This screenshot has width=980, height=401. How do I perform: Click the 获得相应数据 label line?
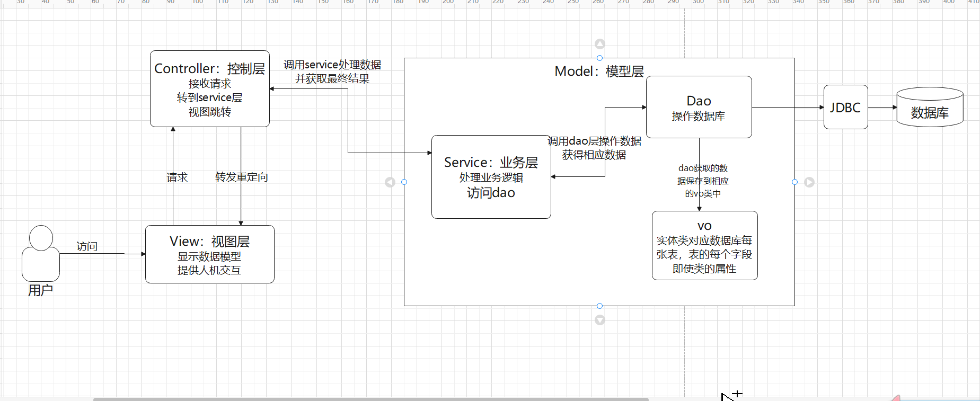(x=594, y=155)
